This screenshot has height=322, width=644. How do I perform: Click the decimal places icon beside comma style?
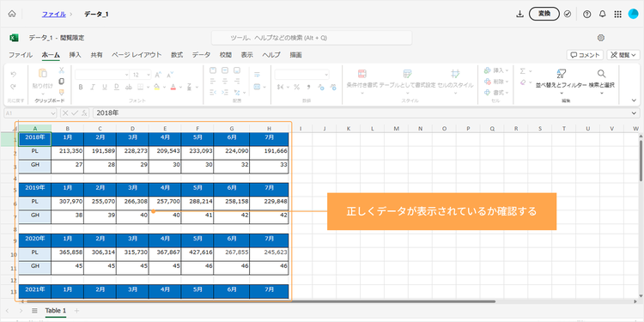click(x=321, y=87)
